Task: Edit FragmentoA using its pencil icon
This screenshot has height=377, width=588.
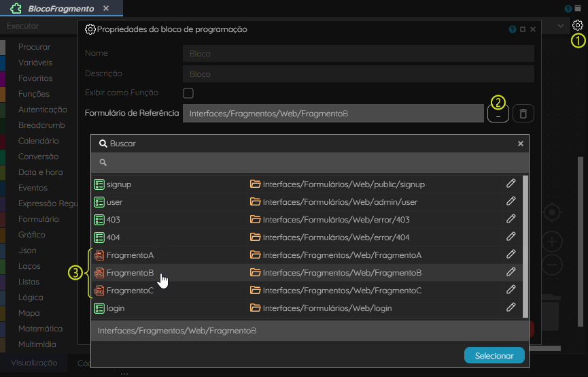Action: [x=511, y=254]
